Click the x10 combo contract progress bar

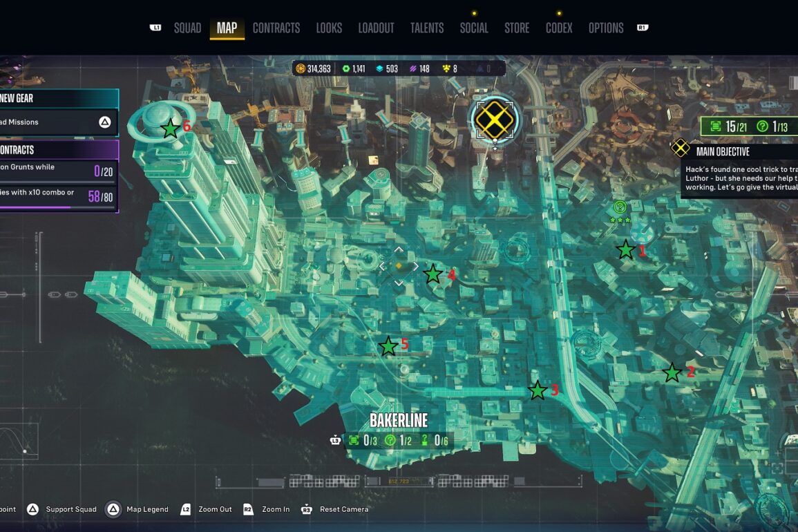click(x=57, y=207)
